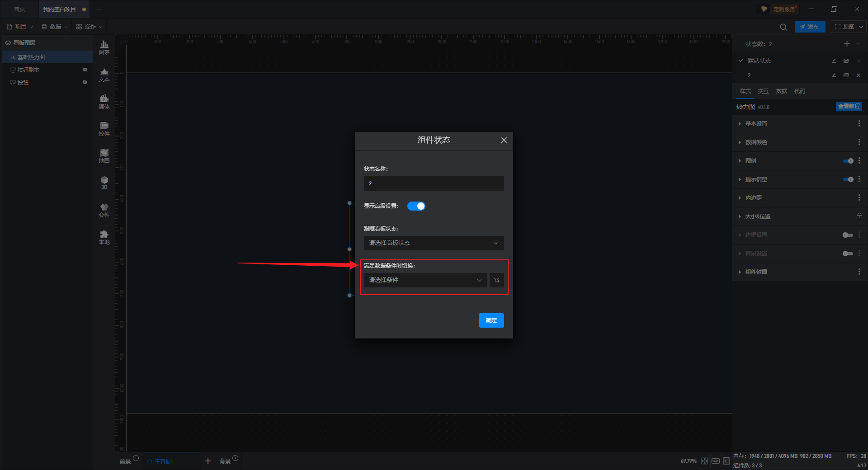This screenshot has height=470, width=868.
Task: Switch to the 数据 tab in properties panel
Action: [781, 91]
